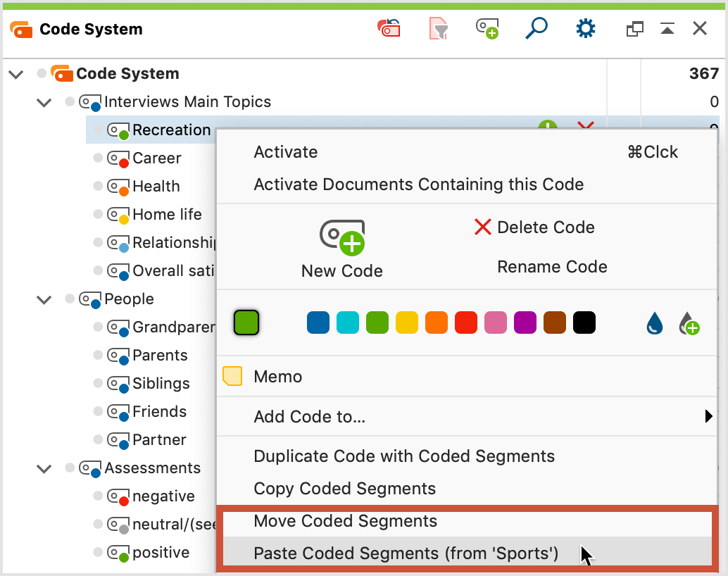Collapse the Interviews Main Topics group

pyautogui.click(x=44, y=102)
